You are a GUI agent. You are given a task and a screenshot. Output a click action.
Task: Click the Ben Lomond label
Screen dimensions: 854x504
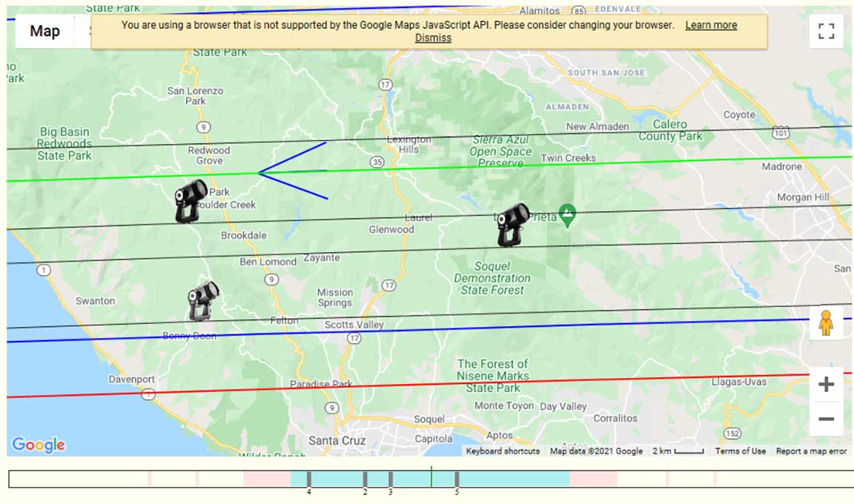[x=268, y=262]
